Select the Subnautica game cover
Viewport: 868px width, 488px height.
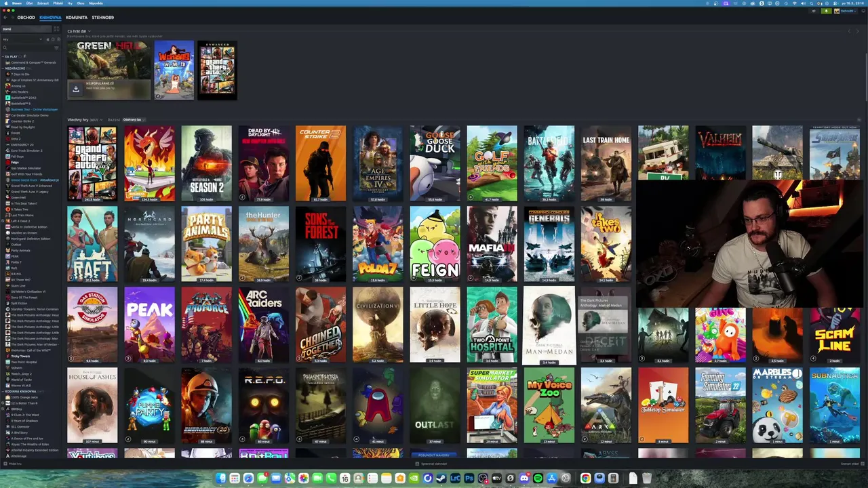pos(834,405)
